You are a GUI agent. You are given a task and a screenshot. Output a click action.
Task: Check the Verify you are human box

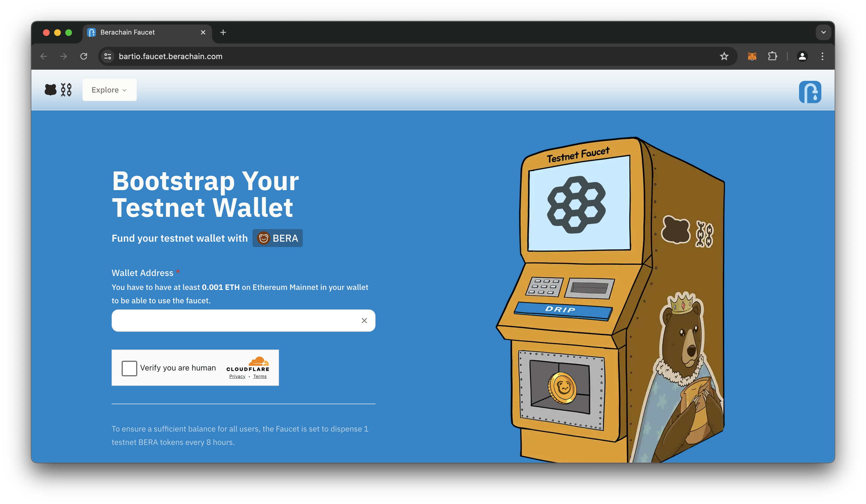(x=129, y=369)
